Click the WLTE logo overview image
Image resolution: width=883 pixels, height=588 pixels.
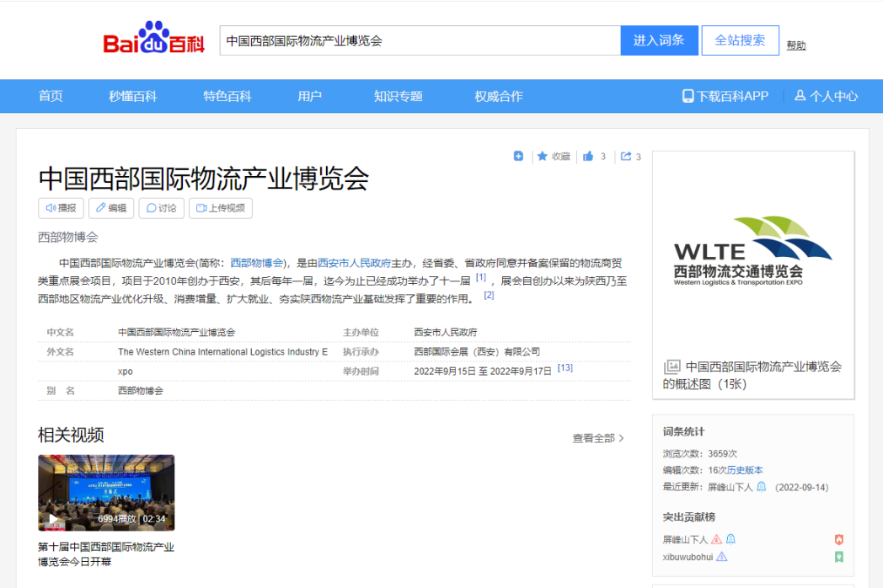(x=753, y=251)
